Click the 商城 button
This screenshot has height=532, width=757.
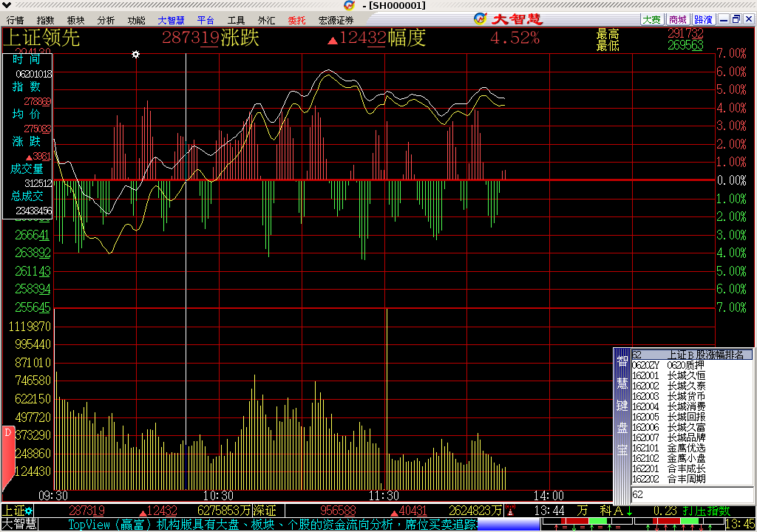coord(678,19)
